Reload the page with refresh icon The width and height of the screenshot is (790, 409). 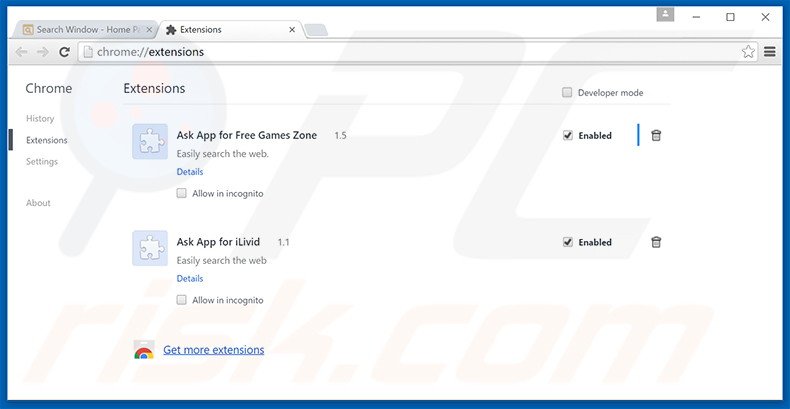point(64,52)
